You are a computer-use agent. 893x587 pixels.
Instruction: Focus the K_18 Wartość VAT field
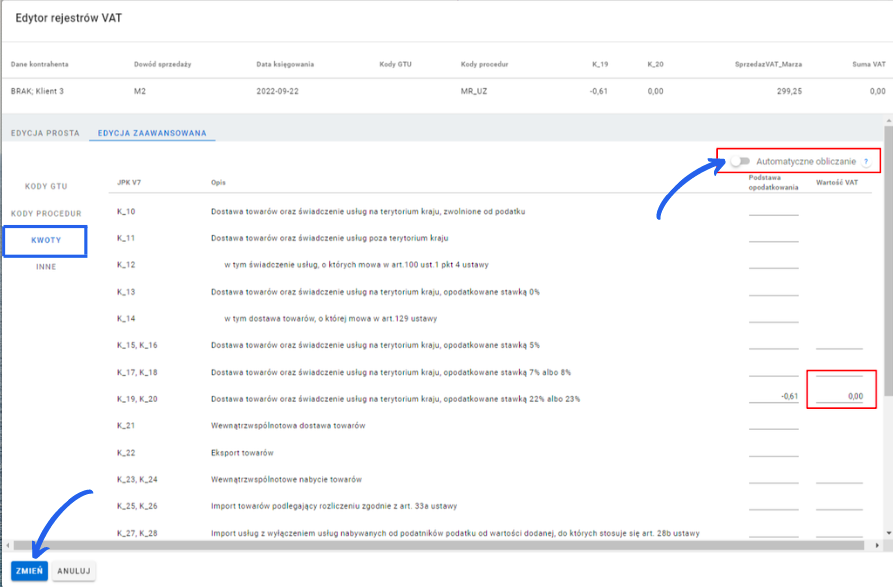(839, 370)
